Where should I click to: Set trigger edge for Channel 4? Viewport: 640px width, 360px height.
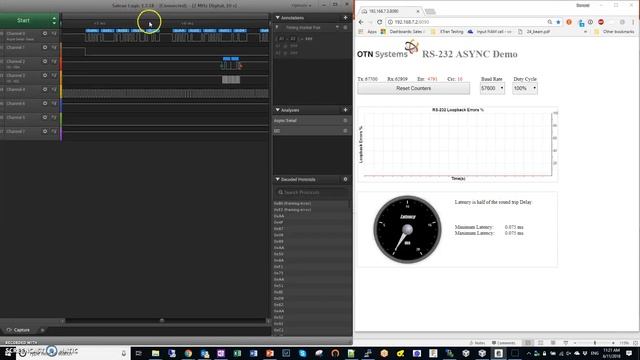click(54, 89)
